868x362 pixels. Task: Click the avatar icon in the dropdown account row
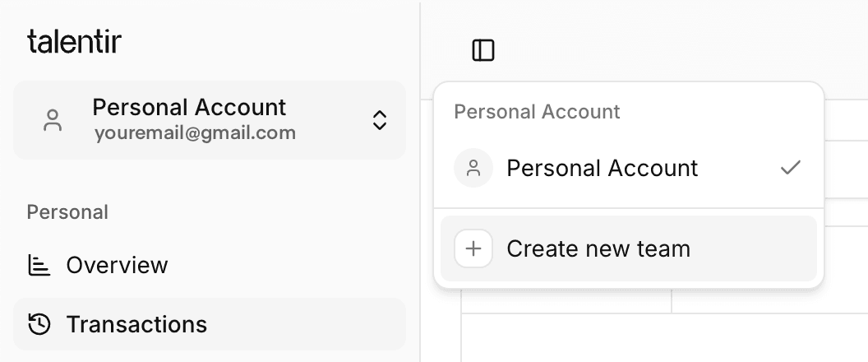point(473,169)
